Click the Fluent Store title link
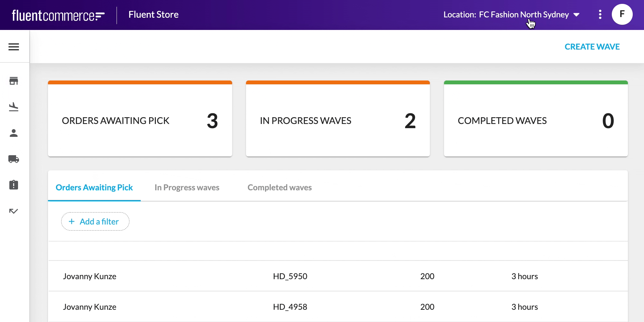The height and width of the screenshot is (322, 644). tap(153, 14)
